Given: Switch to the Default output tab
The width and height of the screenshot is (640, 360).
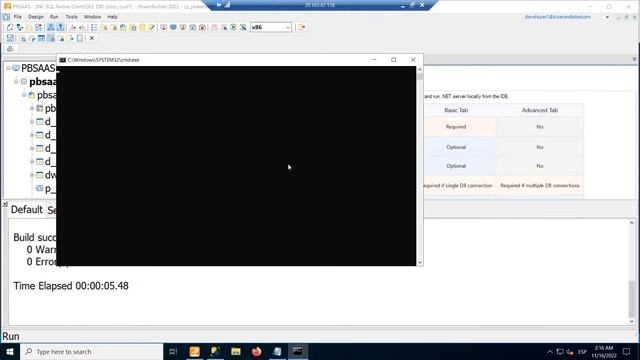Looking at the screenshot, I should tap(27, 210).
